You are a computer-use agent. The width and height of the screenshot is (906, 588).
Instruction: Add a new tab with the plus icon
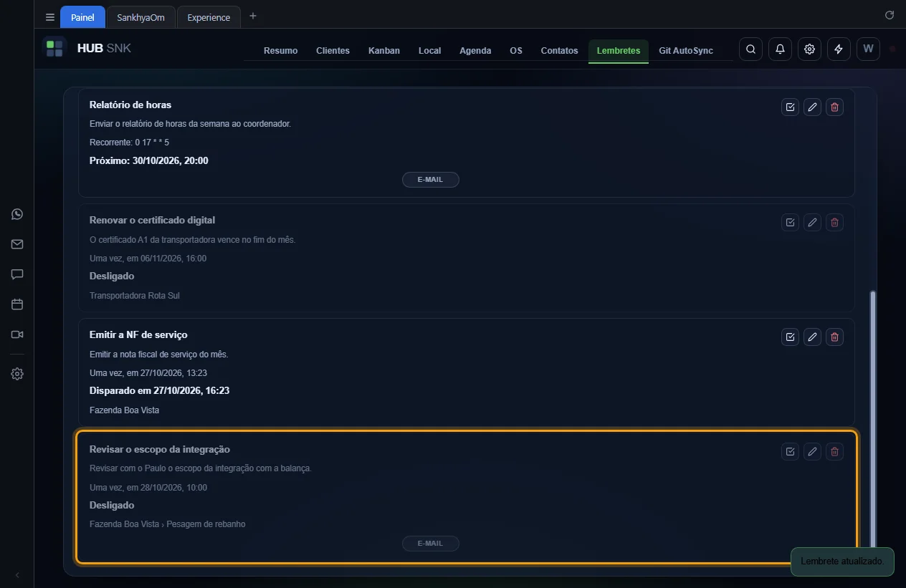pyautogui.click(x=252, y=16)
